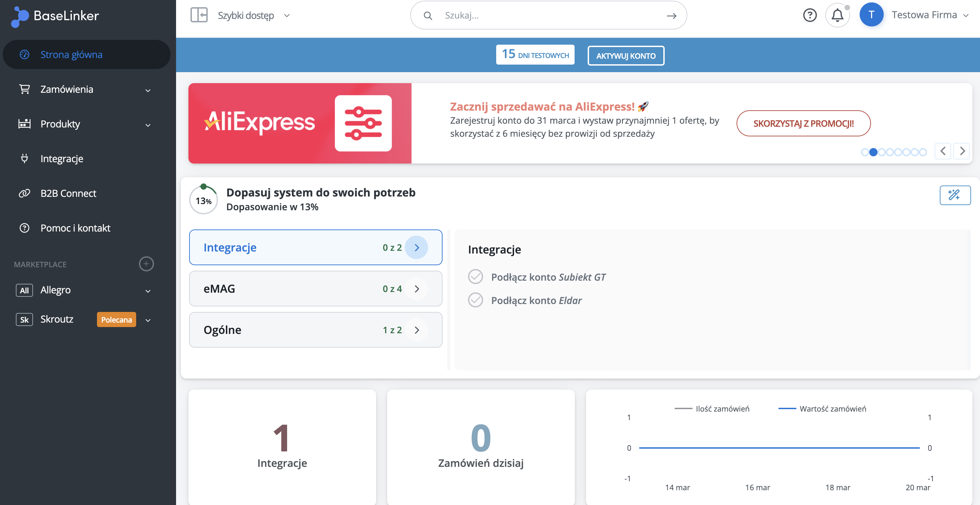Click the Zamówienia cart icon

pos(24,89)
